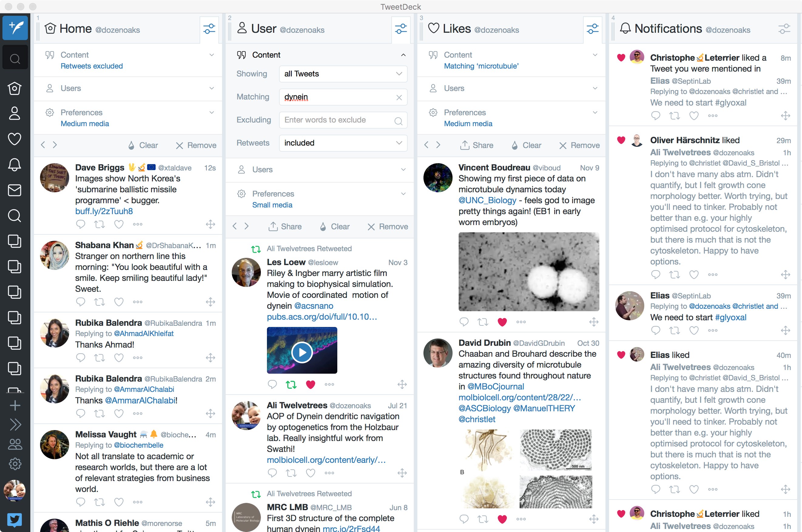Click the Matching 'dynein' input field
This screenshot has height=532, width=802.
tap(343, 97)
